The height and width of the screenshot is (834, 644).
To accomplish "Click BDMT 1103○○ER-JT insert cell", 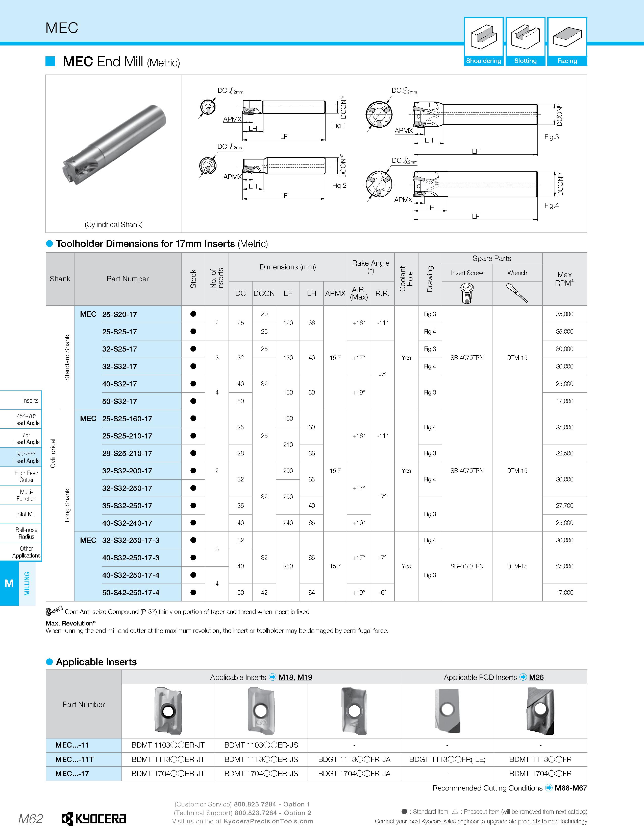I will 168,745.
